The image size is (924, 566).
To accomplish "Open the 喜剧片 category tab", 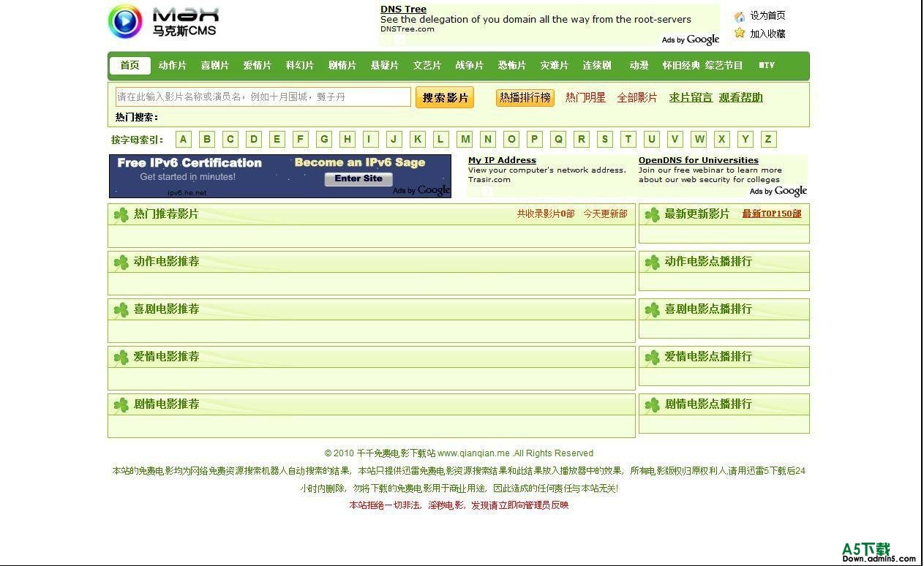I will (x=215, y=66).
